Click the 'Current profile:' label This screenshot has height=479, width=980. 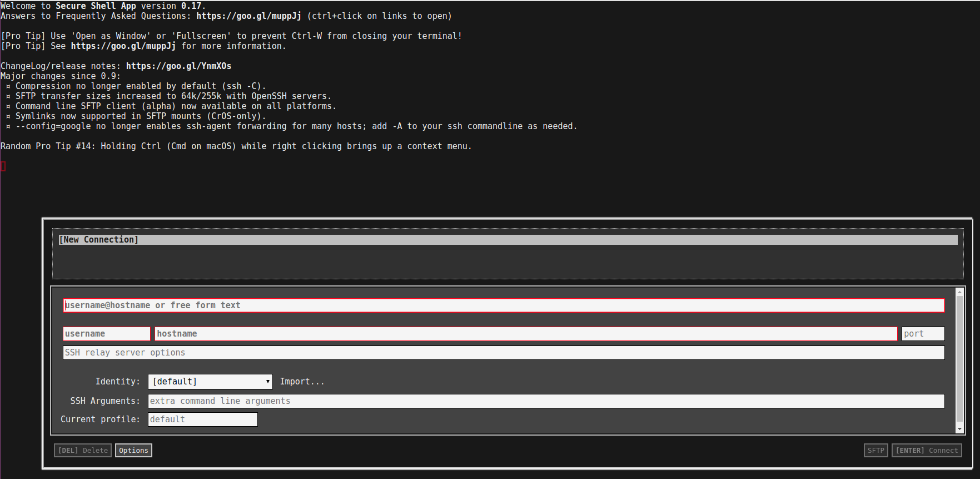[x=101, y=419]
